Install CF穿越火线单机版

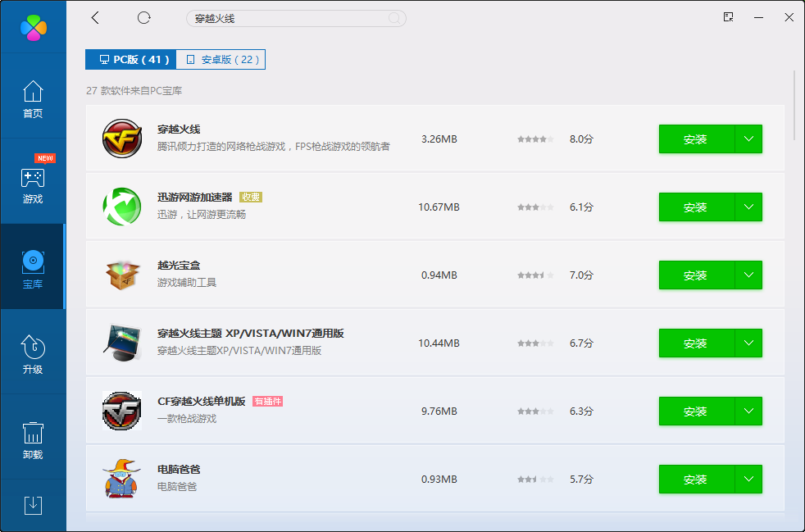pos(697,411)
